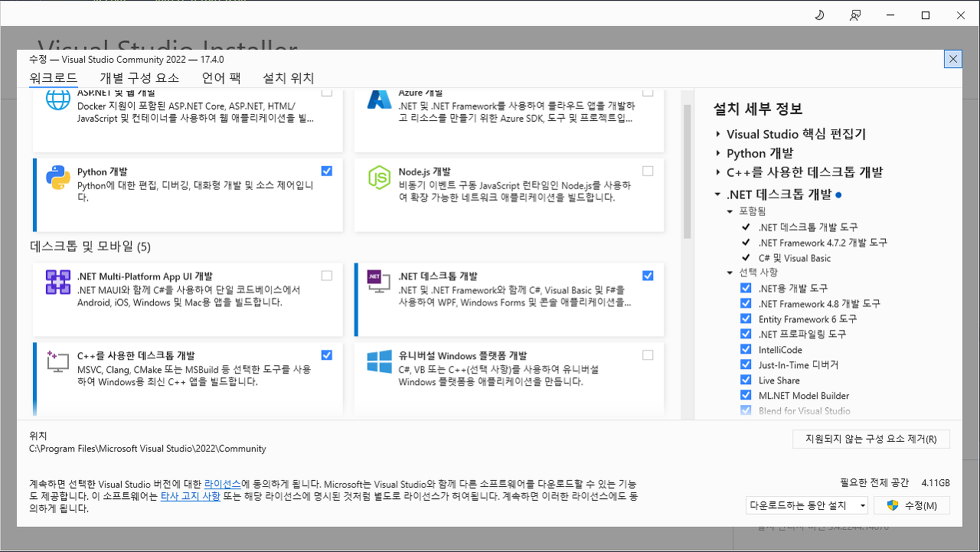Image resolution: width=980 pixels, height=552 pixels.
Task: Select the Node.js 개발 workload title
Action: pos(425,171)
